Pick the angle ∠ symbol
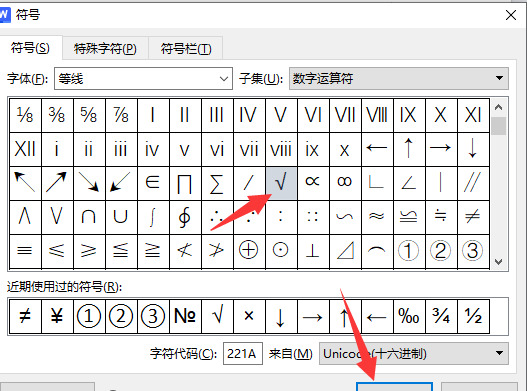The image size is (527, 391). [409, 183]
